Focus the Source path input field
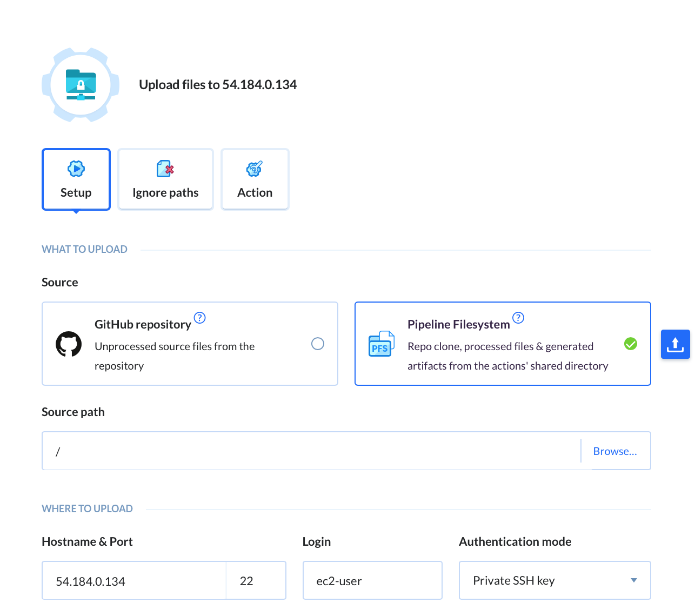695x616 pixels. click(x=311, y=451)
